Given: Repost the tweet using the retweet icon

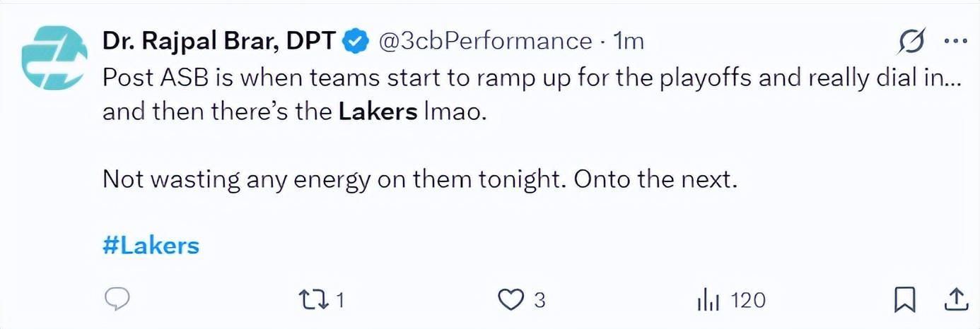Looking at the screenshot, I should point(313,301).
